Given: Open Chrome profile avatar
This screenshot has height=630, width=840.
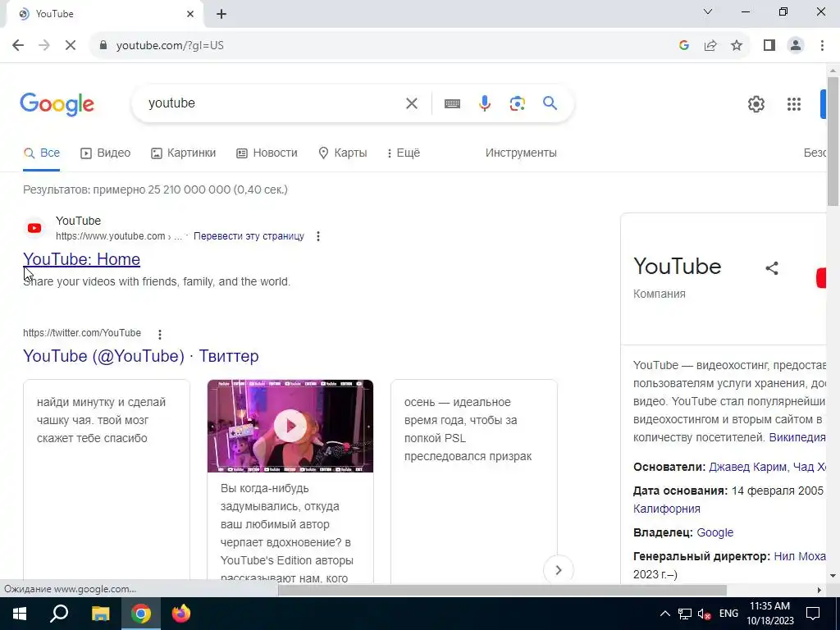Looking at the screenshot, I should click(796, 46).
